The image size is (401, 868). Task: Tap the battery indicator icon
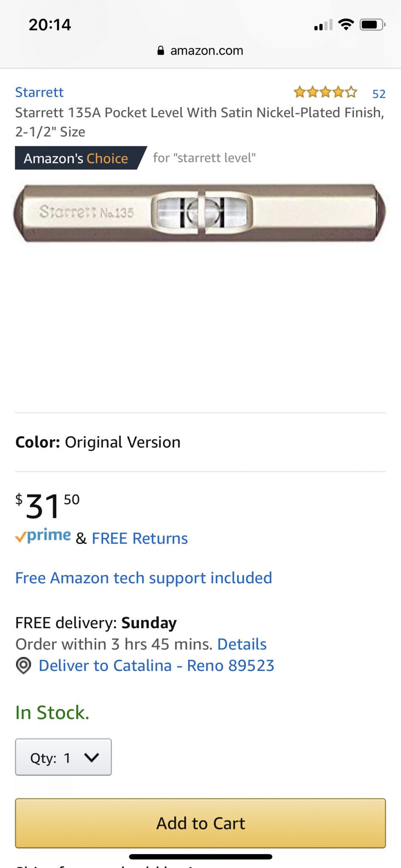click(372, 25)
